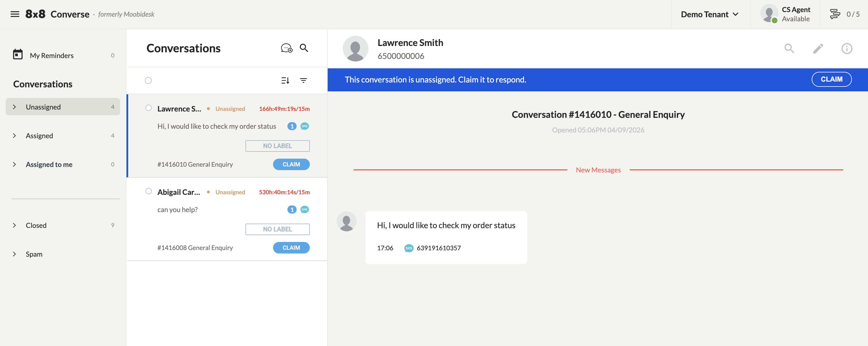Click 'New Messages' divider label

tap(598, 170)
